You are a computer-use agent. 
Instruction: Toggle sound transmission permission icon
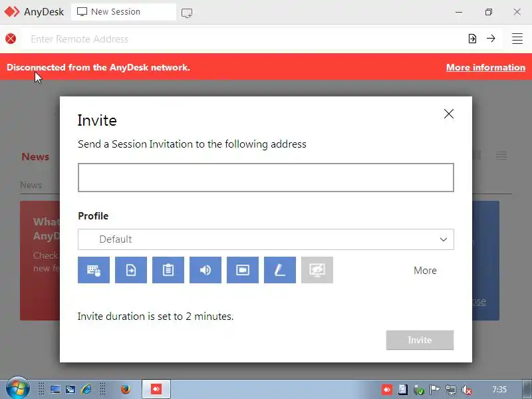pyautogui.click(x=205, y=270)
